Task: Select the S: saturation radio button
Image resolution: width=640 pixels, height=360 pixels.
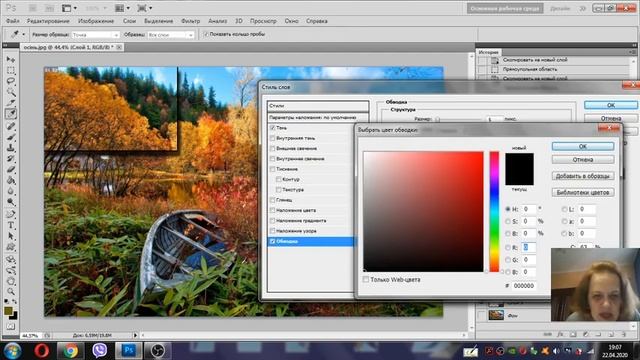Action: pos(508,221)
